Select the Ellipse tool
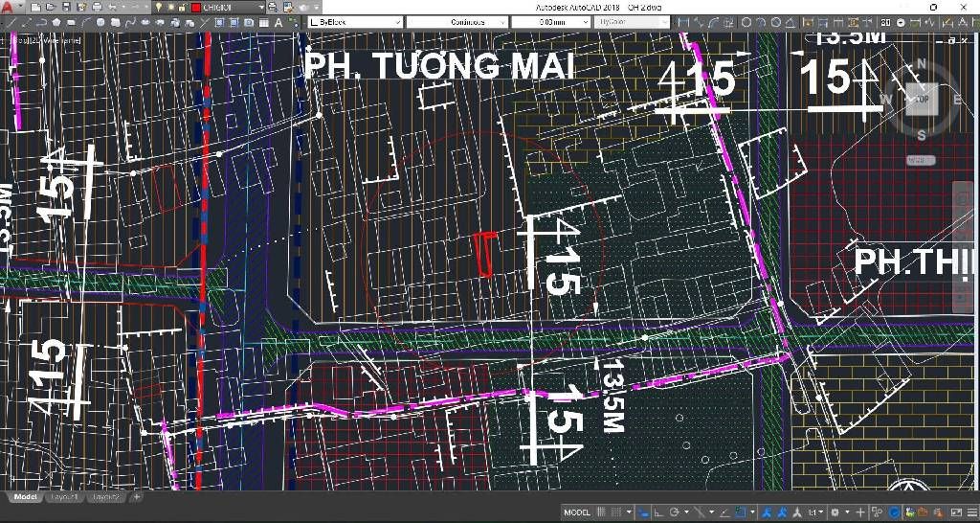Image resolution: width=980 pixels, height=523 pixels. point(145,23)
